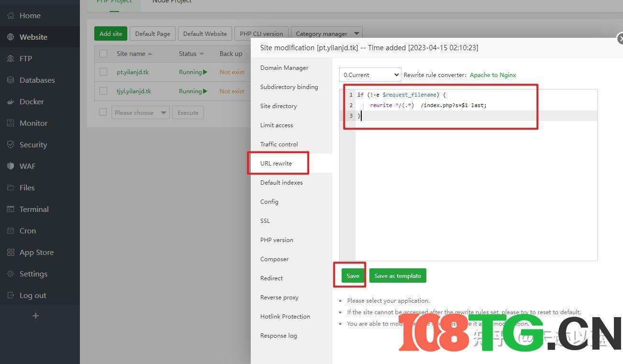Open the SSL settings menu item
This screenshot has height=364, width=623.
point(265,221)
